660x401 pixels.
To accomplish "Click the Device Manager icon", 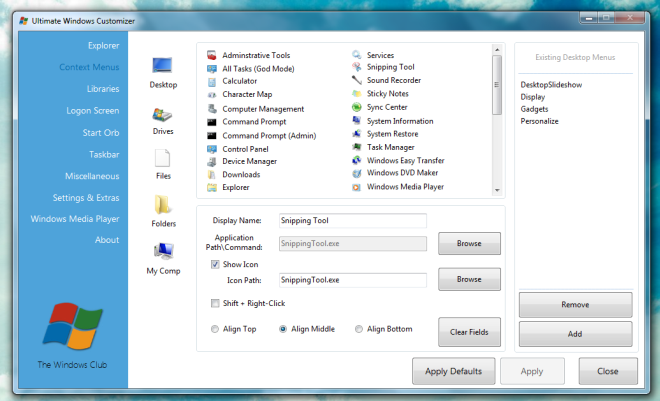I will click(212, 162).
